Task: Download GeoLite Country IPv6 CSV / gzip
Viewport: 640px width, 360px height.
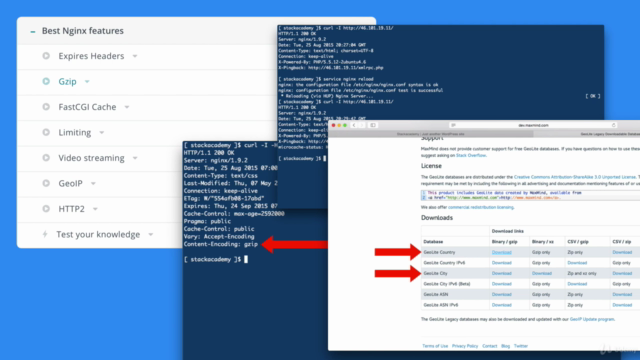Action: click(x=577, y=263)
